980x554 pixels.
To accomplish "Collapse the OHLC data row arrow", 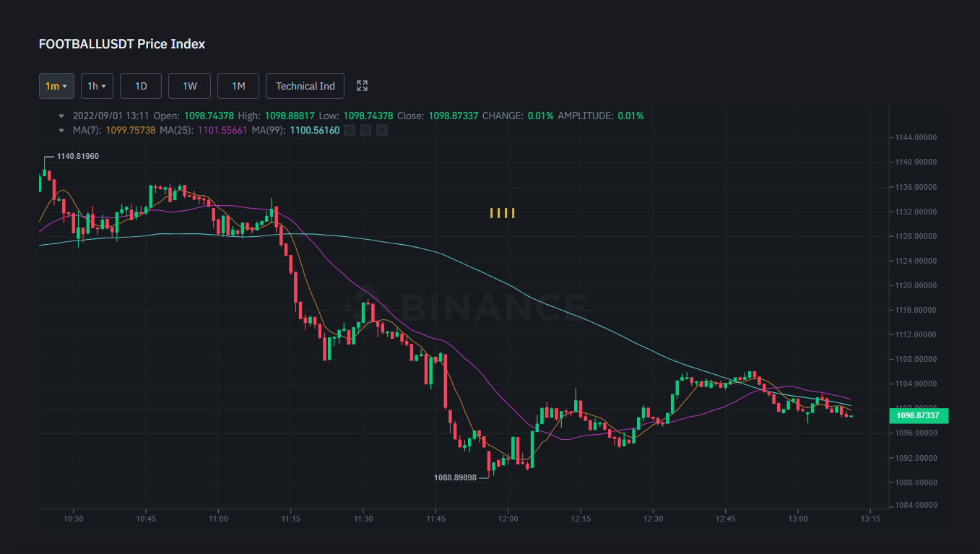I will 61,116.
